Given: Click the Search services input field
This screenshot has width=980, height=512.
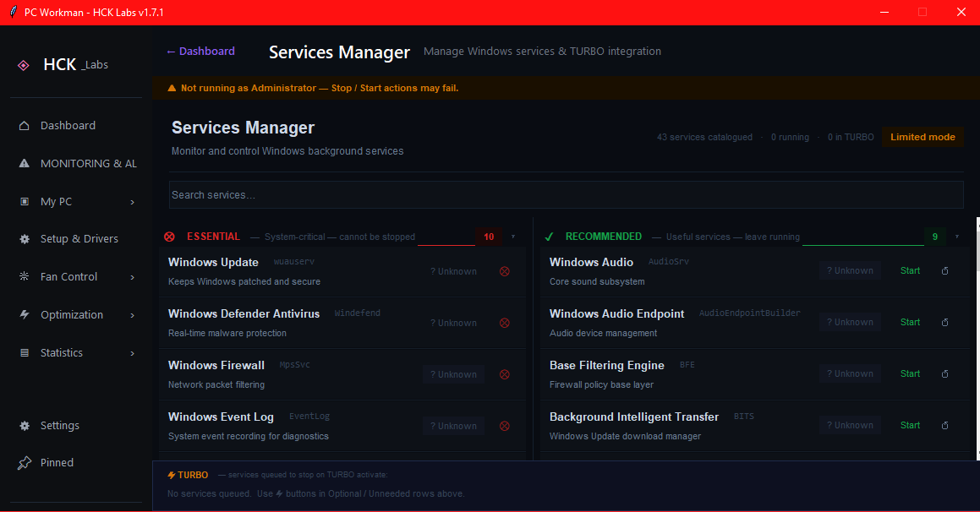Looking at the screenshot, I should point(567,195).
